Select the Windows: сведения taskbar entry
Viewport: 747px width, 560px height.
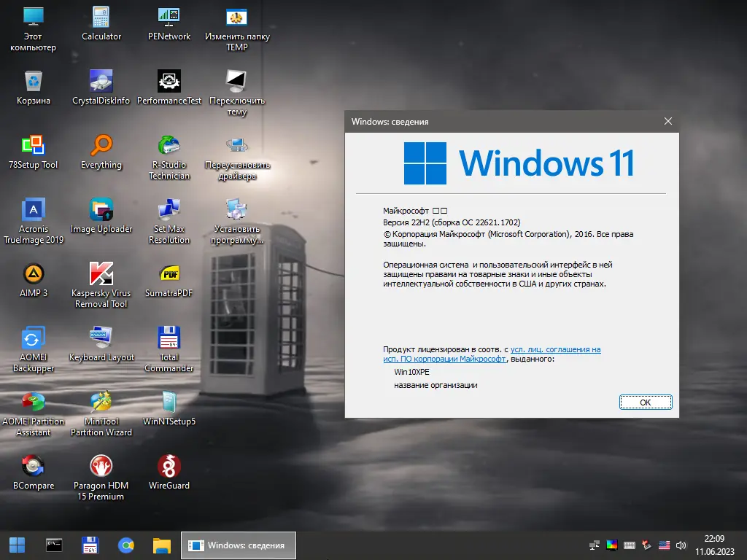pyautogui.click(x=238, y=545)
